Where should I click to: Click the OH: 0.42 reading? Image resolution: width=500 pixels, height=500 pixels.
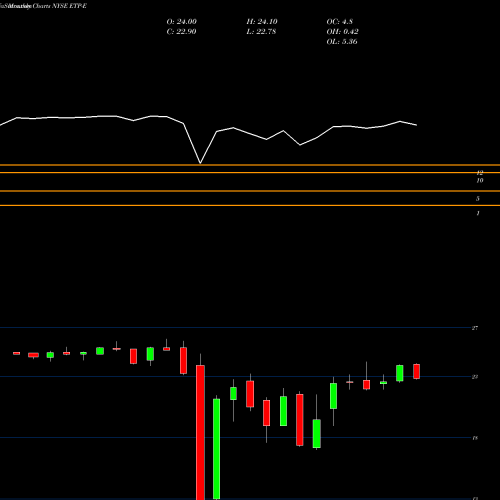coord(342,32)
